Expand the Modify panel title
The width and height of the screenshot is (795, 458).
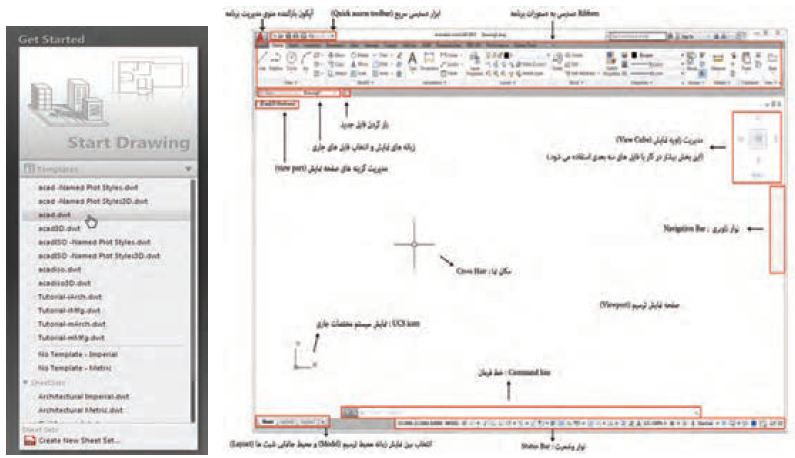(x=366, y=83)
